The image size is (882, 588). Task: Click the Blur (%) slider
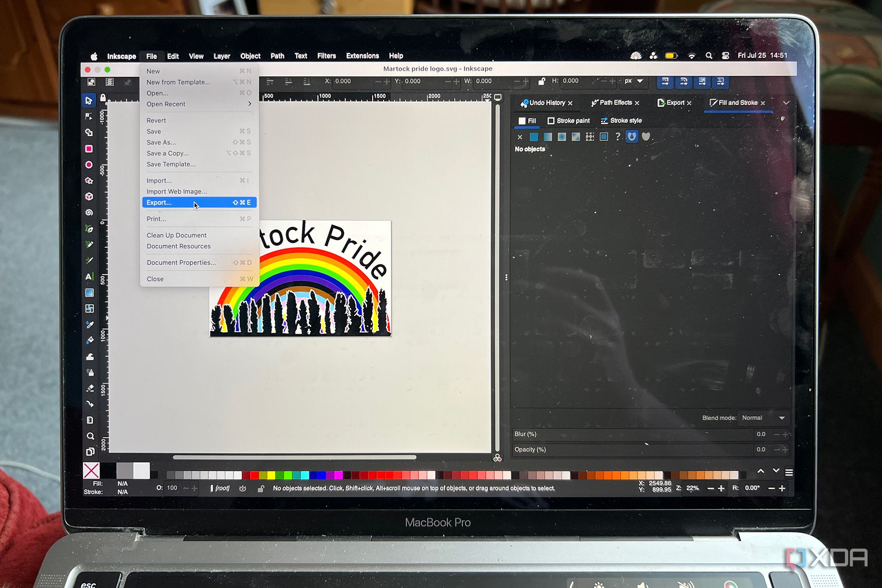click(633, 434)
